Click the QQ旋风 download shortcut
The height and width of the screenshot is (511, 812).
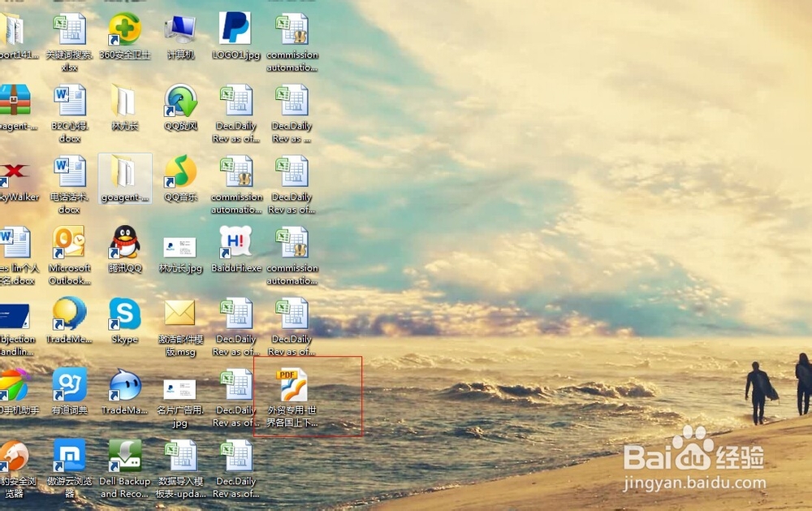[x=180, y=101]
